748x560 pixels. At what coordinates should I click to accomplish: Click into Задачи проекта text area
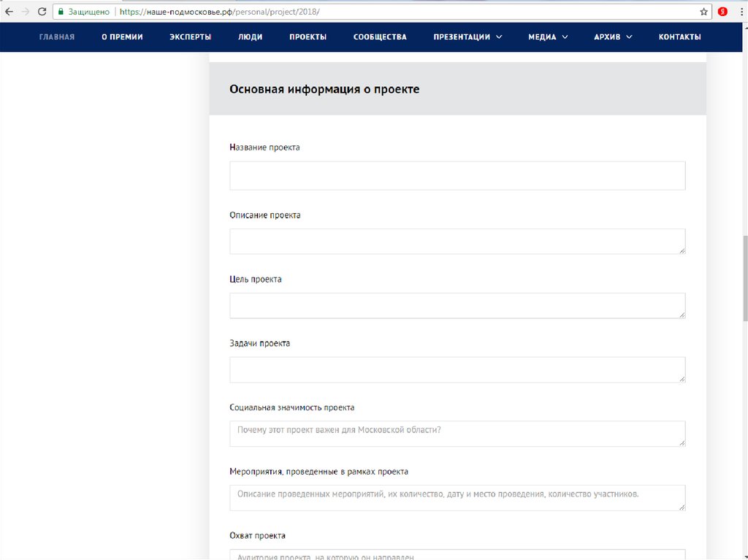coord(457,369)
